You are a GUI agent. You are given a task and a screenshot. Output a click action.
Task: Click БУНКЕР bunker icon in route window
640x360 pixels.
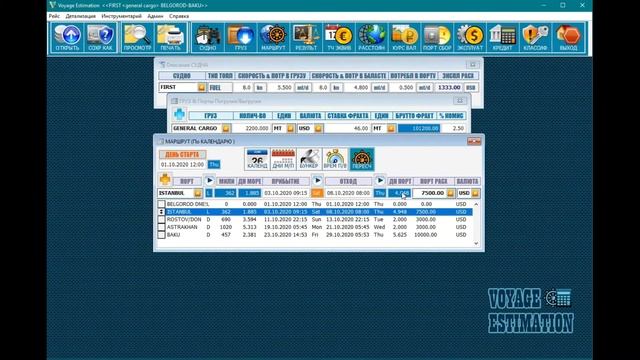[x=309, y=159]
